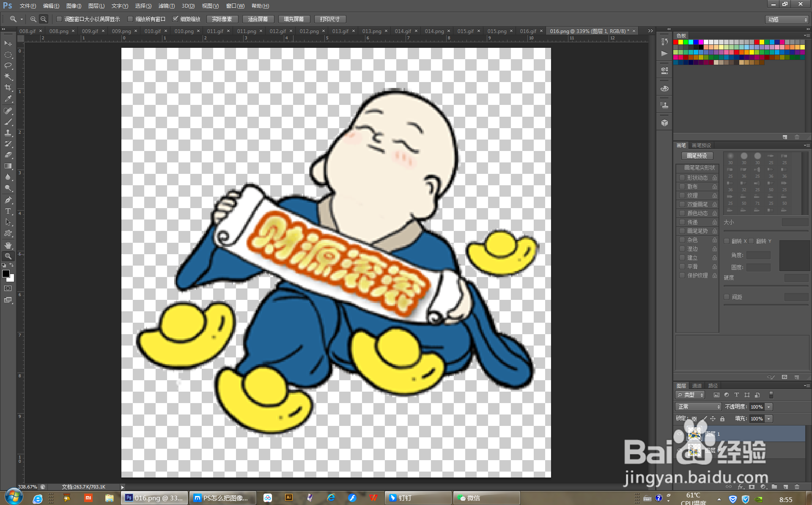Viewport: 812px width, 505px height.
Task: Select the Magic Wand tool
Action: tap(8, 77)
